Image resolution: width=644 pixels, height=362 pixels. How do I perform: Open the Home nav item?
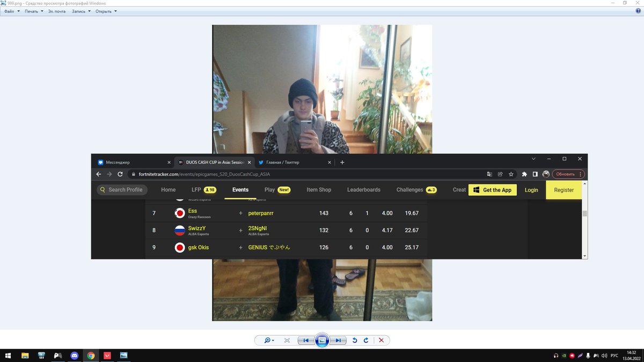coord(168,190)
